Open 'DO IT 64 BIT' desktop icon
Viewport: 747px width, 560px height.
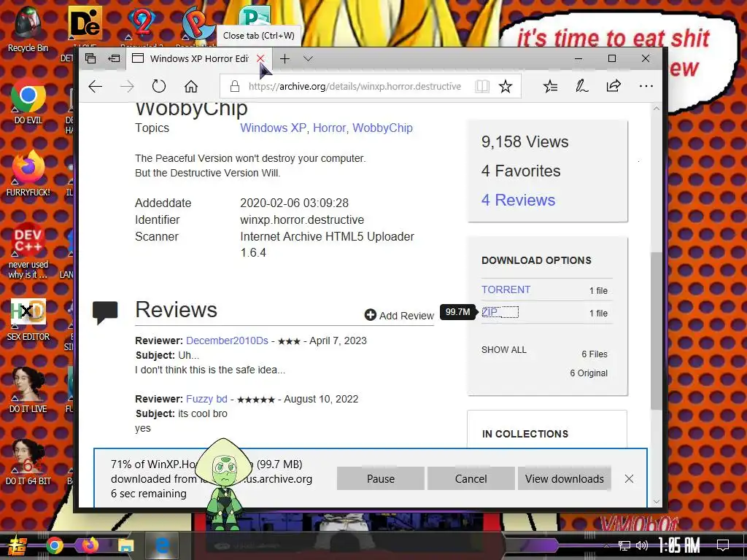pyautogui.click(x=28, y=463)
